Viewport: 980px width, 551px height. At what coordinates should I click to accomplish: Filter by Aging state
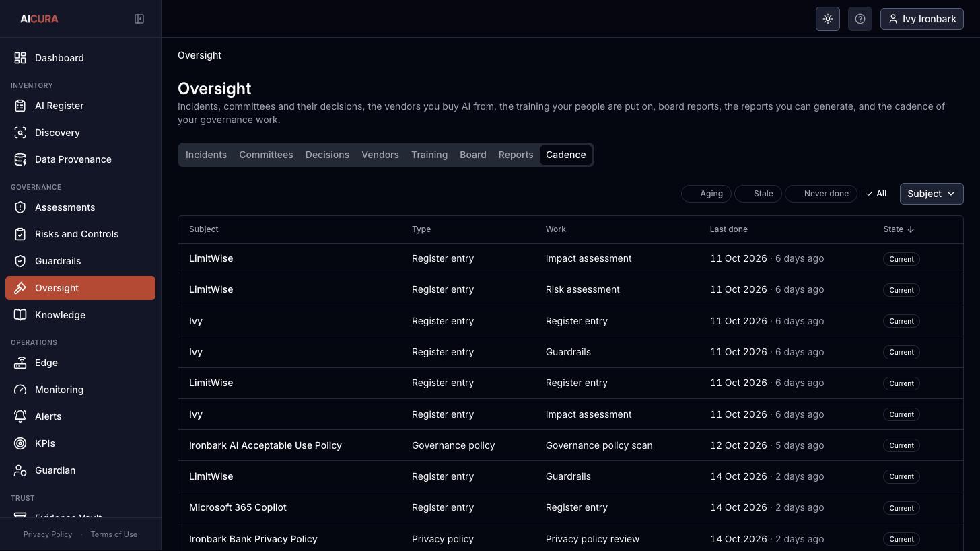(x=706, y=194)
